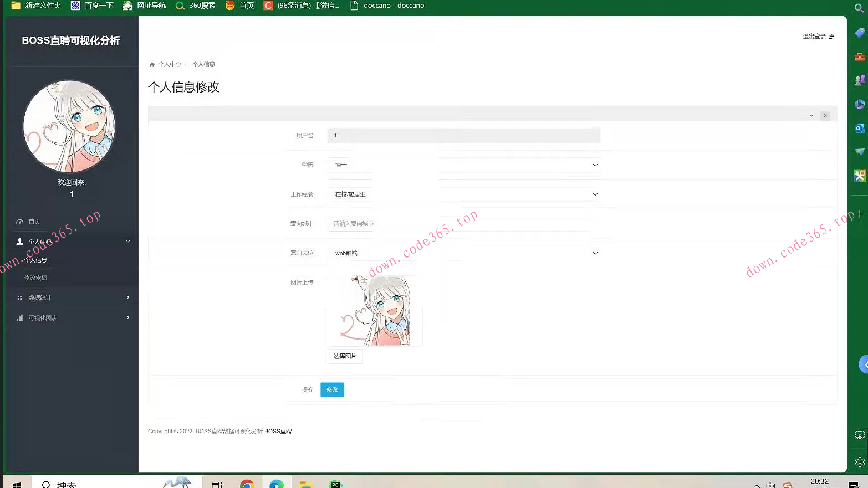Open the search magnifier at top right
The image size is (868, 488).
pyautogui.click(x=857, y=8)
